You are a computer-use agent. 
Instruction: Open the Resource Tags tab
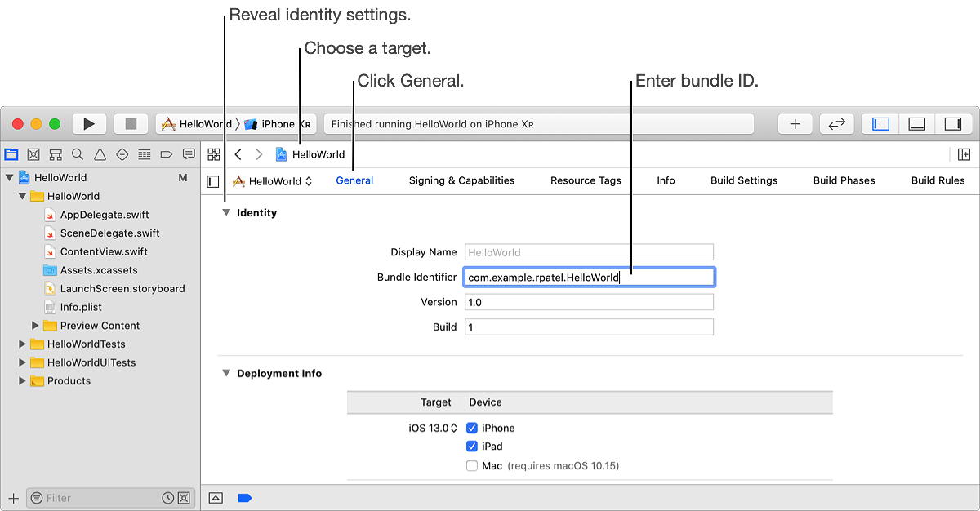586,180
